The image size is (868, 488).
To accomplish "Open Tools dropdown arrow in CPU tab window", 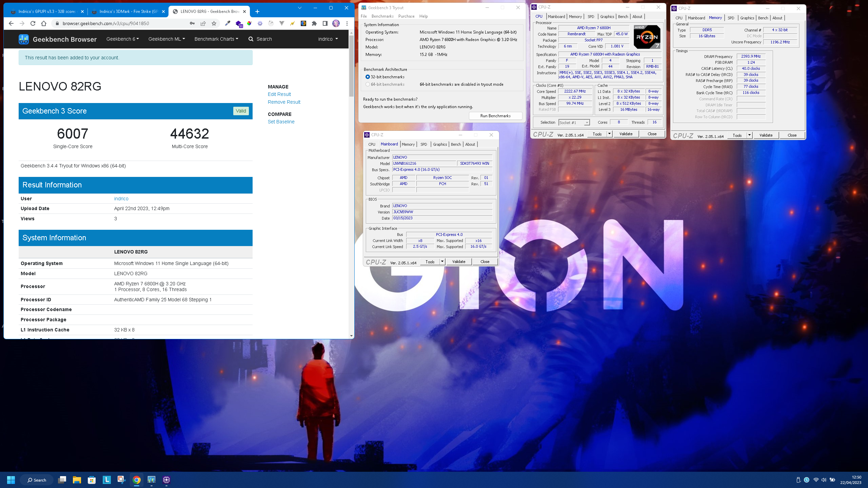I will 609,134.
